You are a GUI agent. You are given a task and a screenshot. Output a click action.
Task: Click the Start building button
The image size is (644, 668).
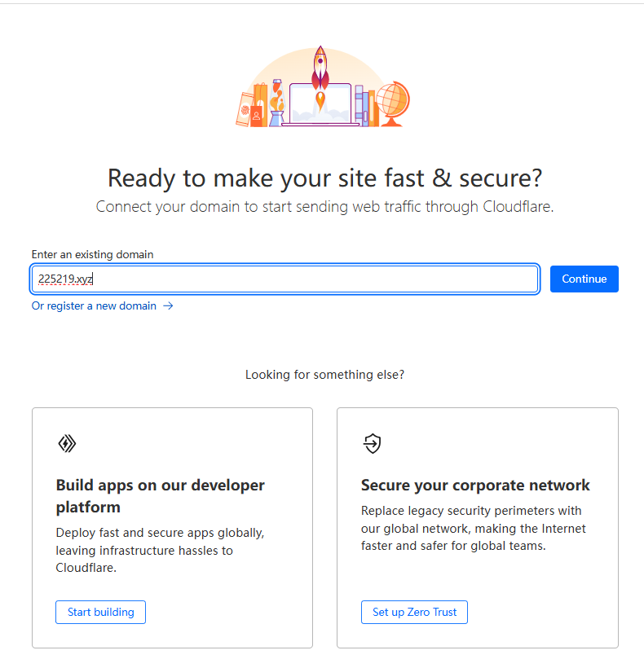[x=100, y=612]
